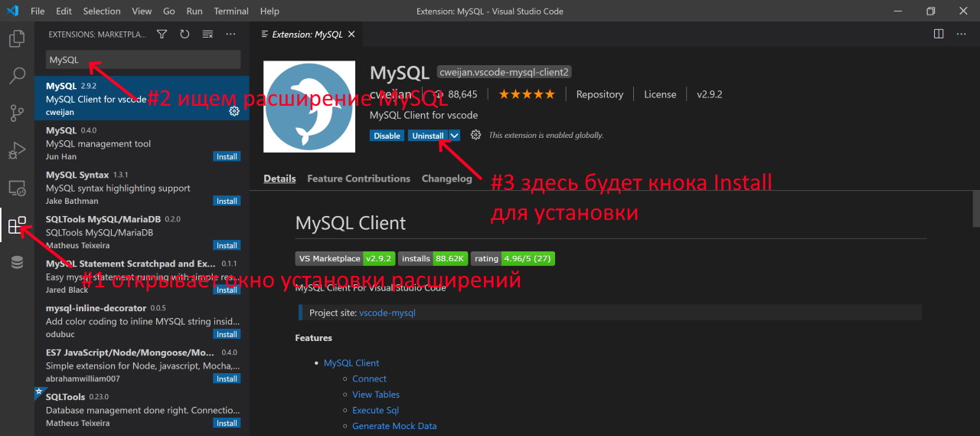980x436 pixels.
Task: Refresh the extensions list
Action: click(x=185, y=34)
